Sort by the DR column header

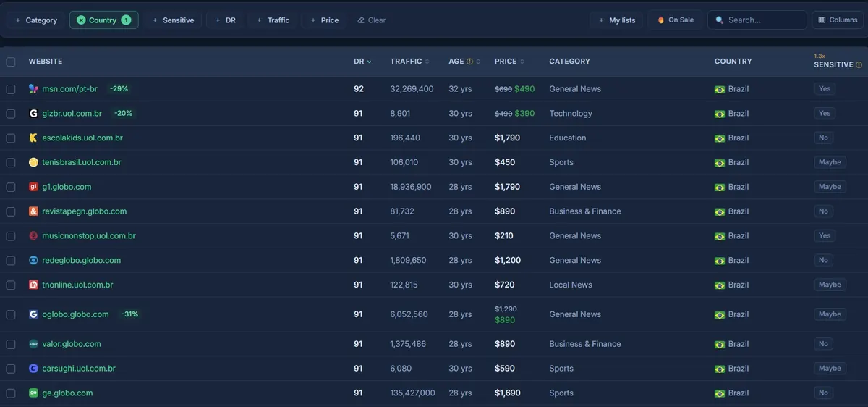pos(362,62)
